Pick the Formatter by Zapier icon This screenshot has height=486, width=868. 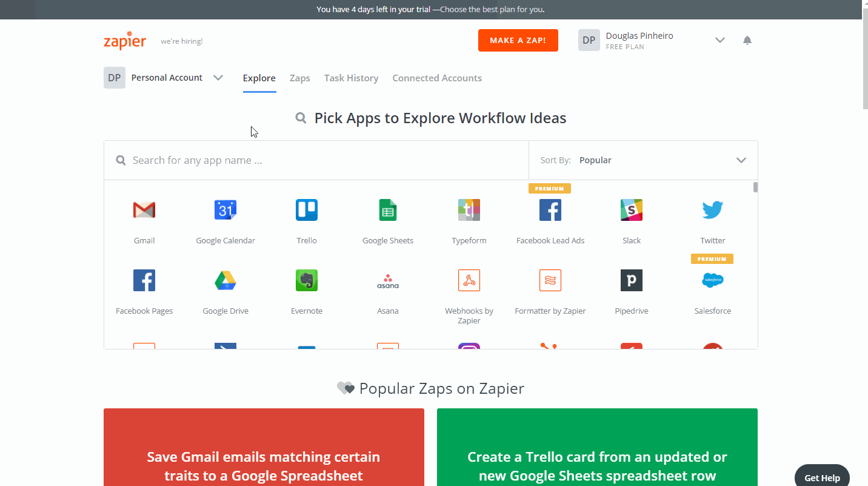(x=550, y=280)
